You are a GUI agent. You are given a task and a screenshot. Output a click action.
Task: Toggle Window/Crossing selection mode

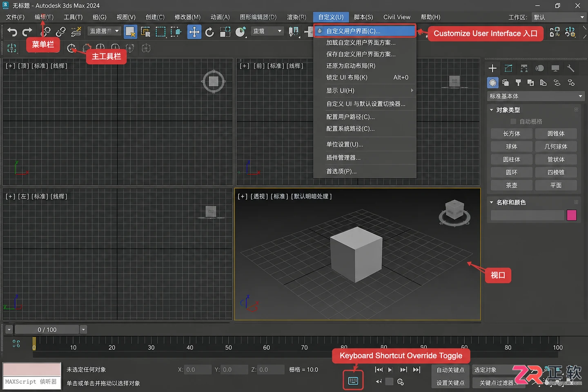(x=176, y=31)
